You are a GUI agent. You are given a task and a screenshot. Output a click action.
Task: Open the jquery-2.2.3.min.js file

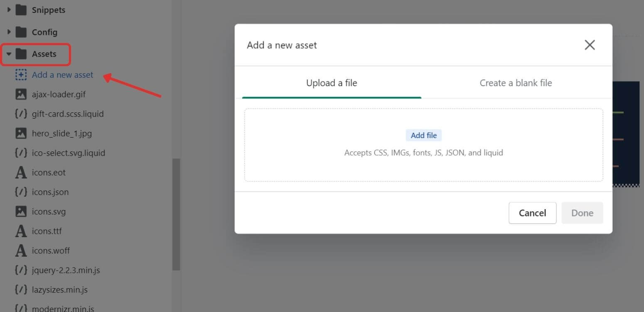tap(66, 270)
